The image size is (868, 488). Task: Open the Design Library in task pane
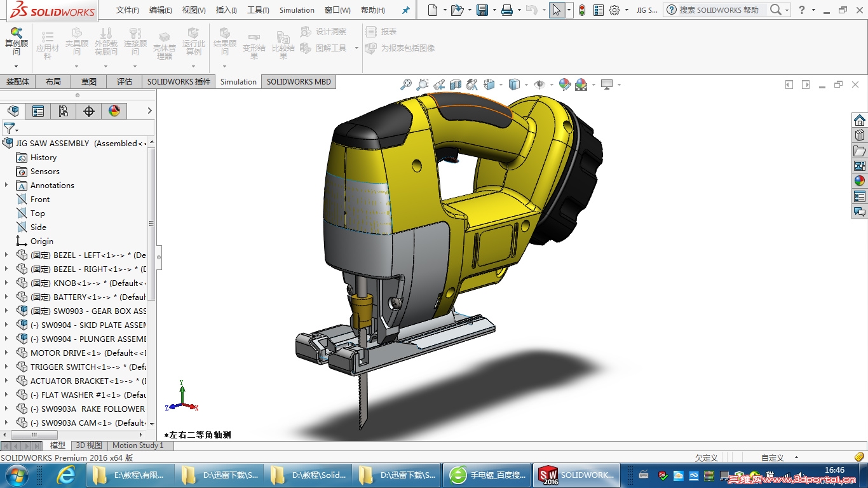(x=860, y=135)
